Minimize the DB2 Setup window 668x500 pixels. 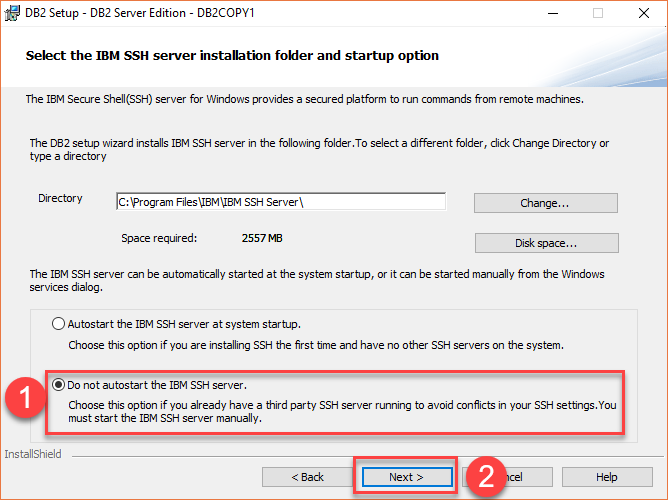tap(553, 13)
